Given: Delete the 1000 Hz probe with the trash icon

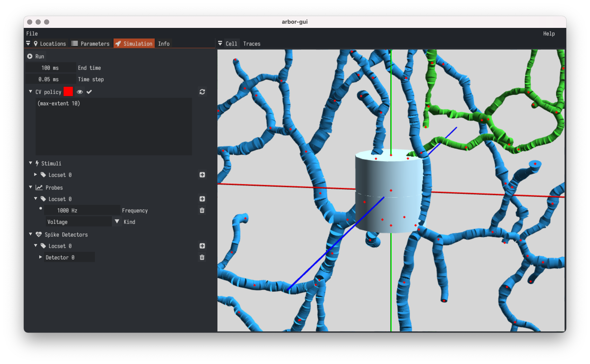Looking at the screenshot, I should coord(202,210).
